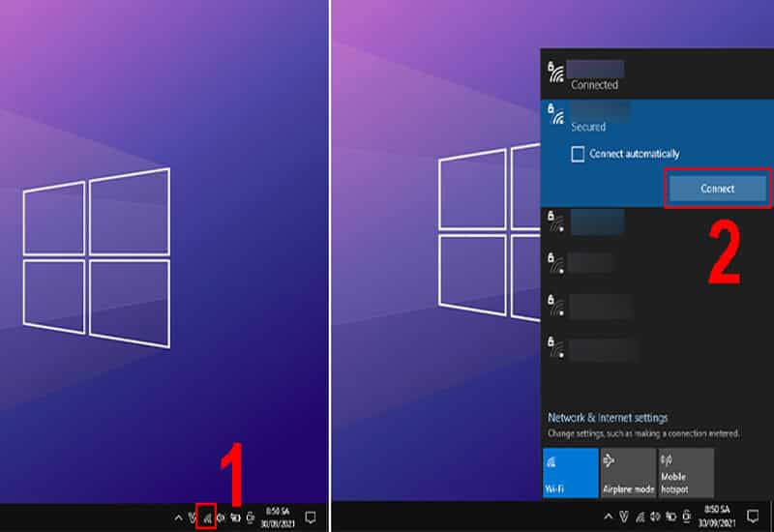Viewport: 774px width, 532px height.
Task: Expand hidden tray icons in the left taskbar
Action: 178,517
